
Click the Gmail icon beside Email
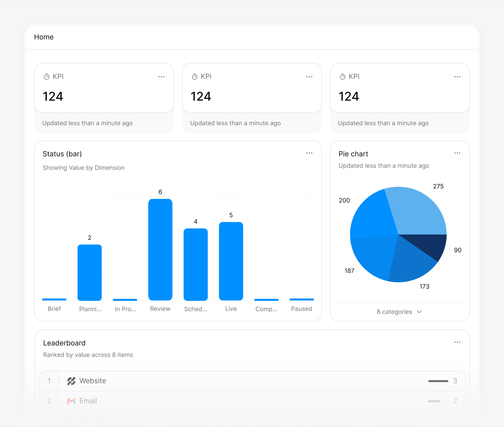(x=71, y=401)
